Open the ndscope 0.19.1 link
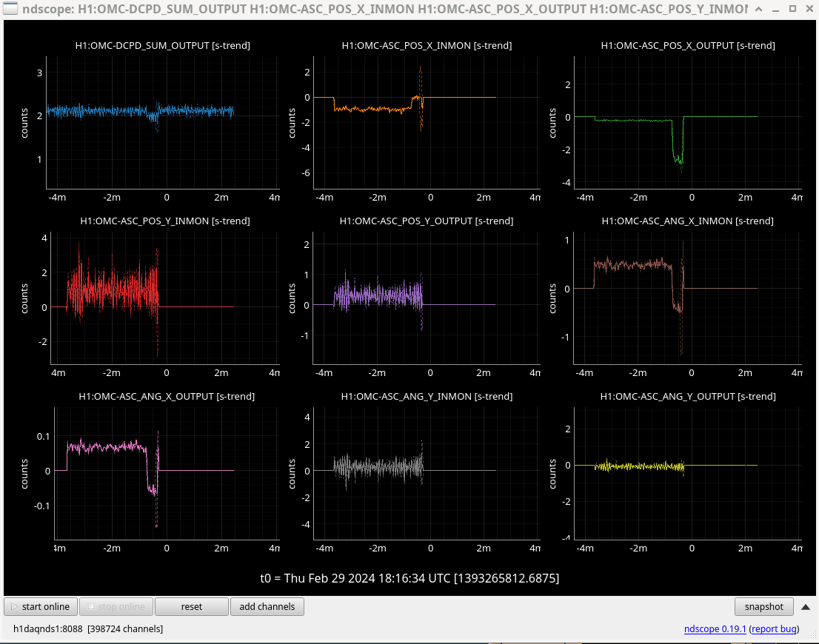Image resolution: width=819 pixels, height=644 pixels. pyautogui.click(x=715, y=629)
